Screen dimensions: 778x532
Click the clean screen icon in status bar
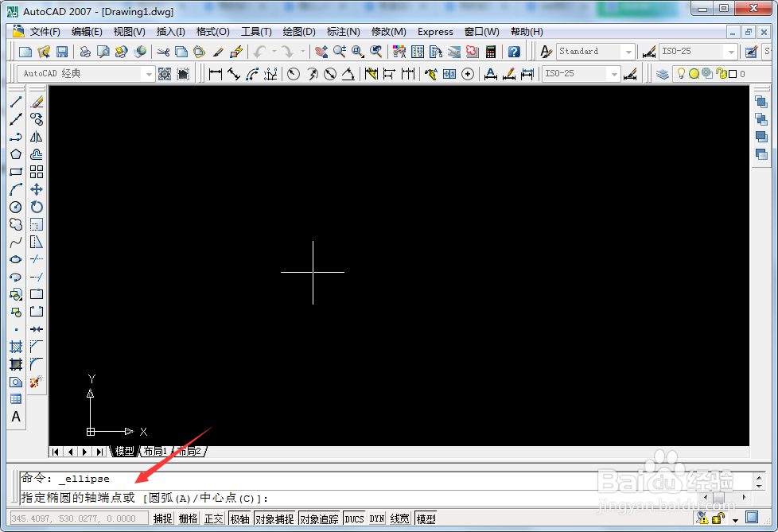tap(753, 518)
